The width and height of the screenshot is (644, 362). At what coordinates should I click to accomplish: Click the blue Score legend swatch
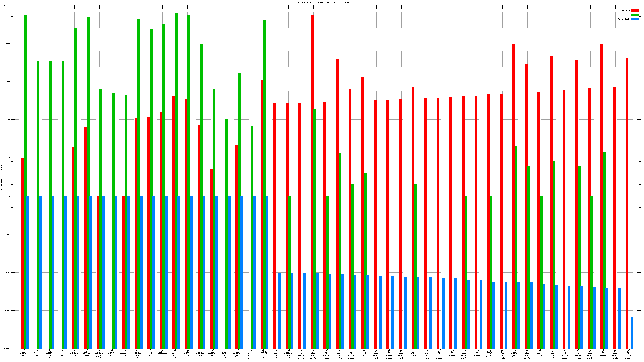click(635, 19)
